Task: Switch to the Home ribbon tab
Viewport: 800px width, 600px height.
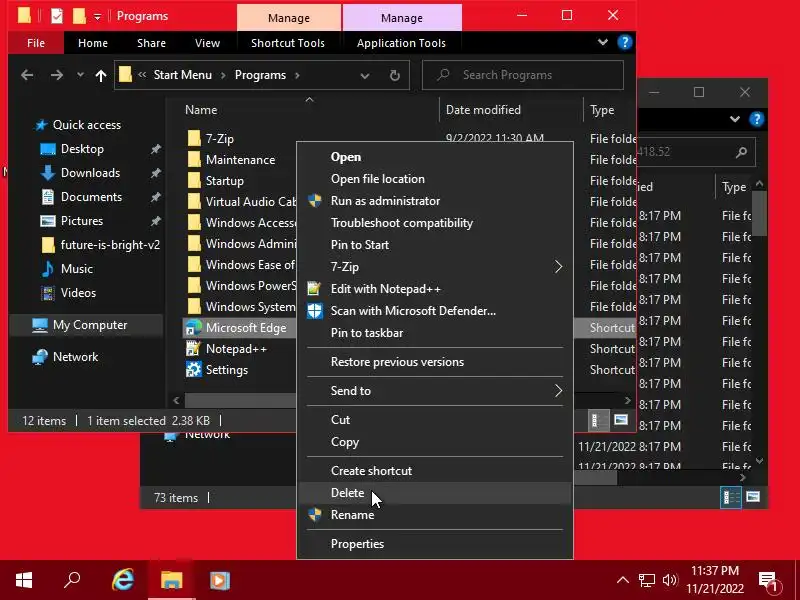Action: tap(93, 43)
